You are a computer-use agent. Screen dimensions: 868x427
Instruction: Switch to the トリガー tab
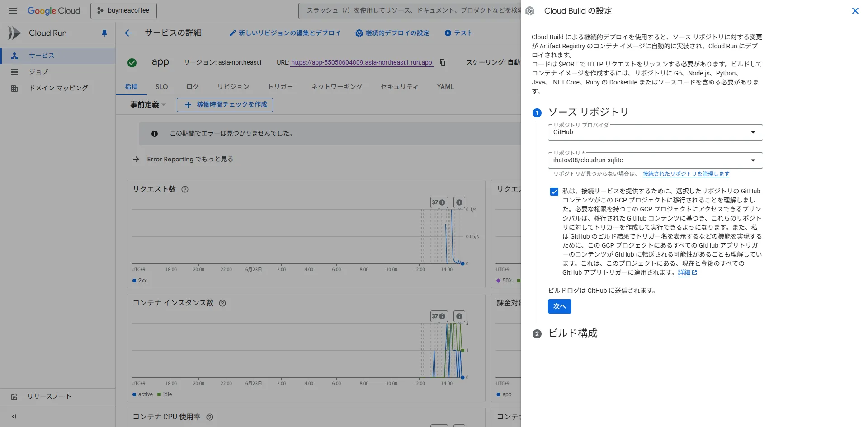tap(280, 87)
